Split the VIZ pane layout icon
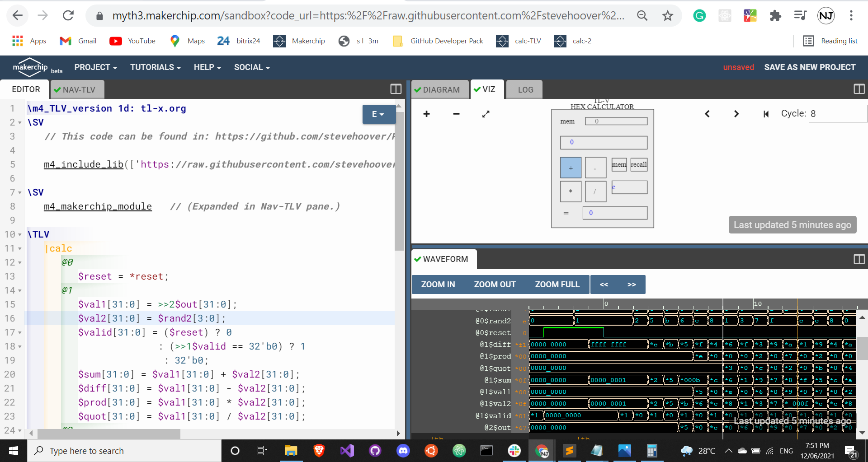This screenshot has height=462, width=868. click(x=859, y=89)
